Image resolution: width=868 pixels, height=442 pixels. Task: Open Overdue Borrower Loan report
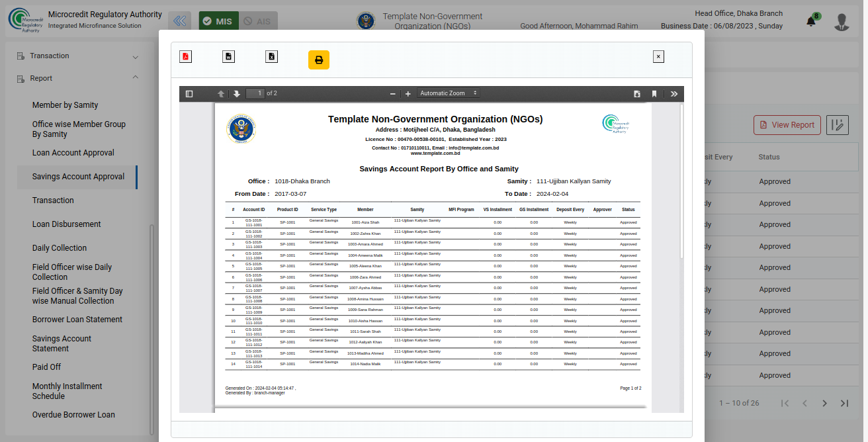[73, 415]
